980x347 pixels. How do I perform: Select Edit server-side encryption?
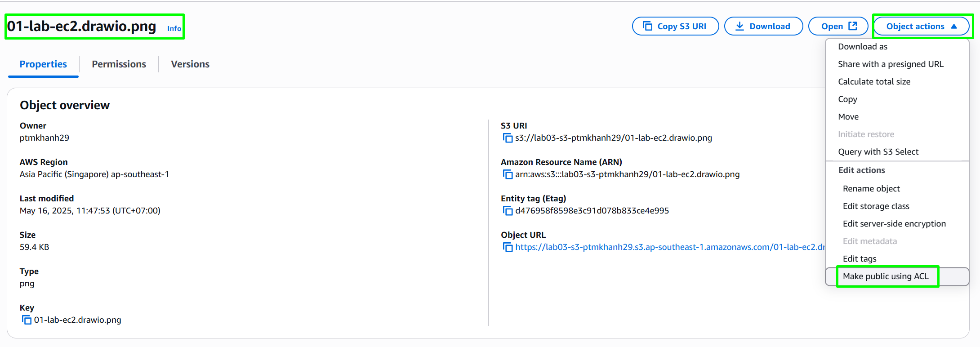(897, 224)
